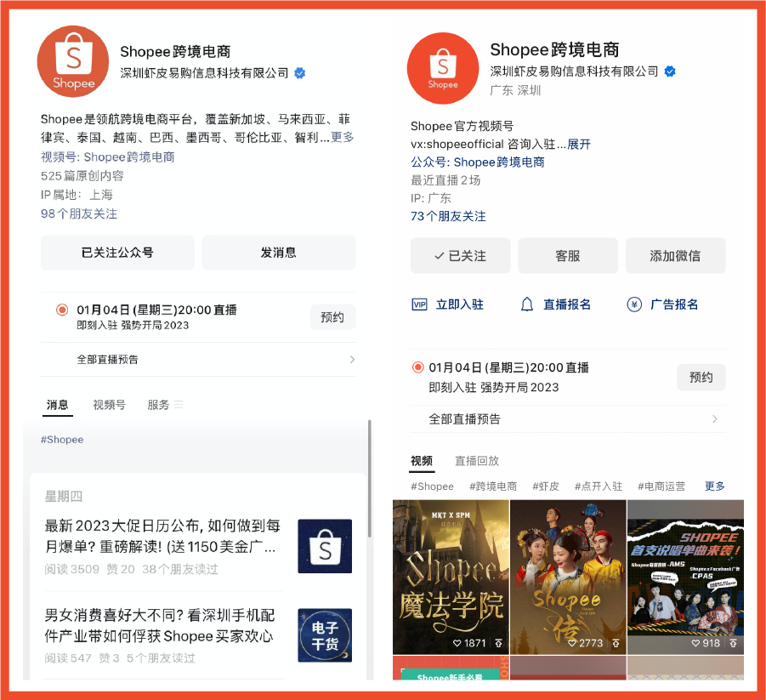Click the 发消息 button

[x=279, y=253]
